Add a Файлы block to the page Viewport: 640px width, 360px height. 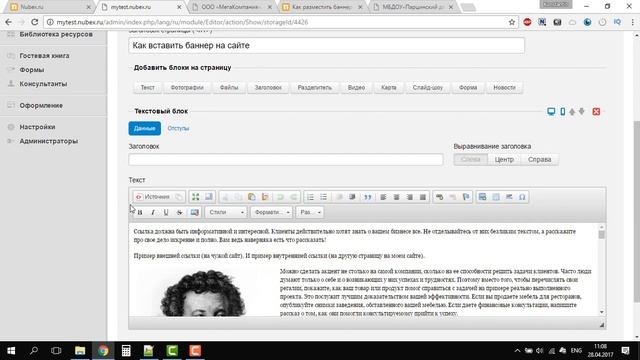point(229,88)
